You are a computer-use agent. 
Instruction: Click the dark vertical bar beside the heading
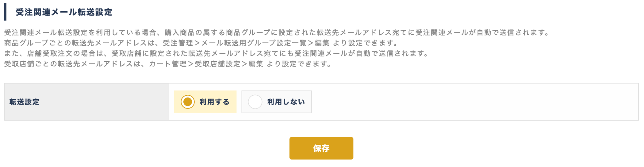(x=5, y=12)
